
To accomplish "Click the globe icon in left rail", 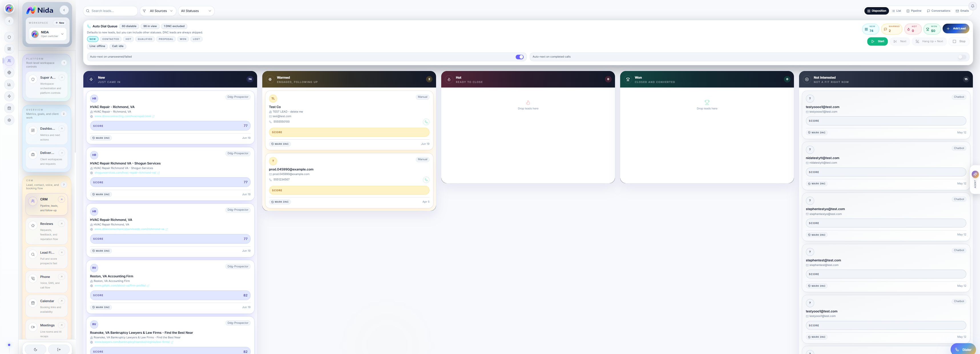I will [x=9, y=73].
